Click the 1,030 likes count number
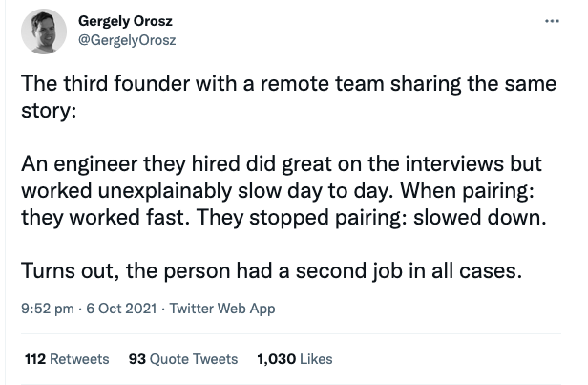 277,359
